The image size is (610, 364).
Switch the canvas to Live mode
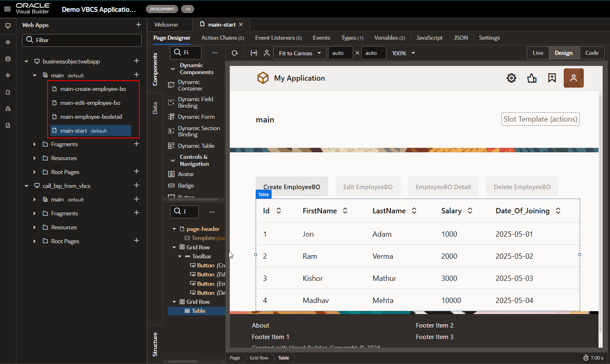[537, 53]
